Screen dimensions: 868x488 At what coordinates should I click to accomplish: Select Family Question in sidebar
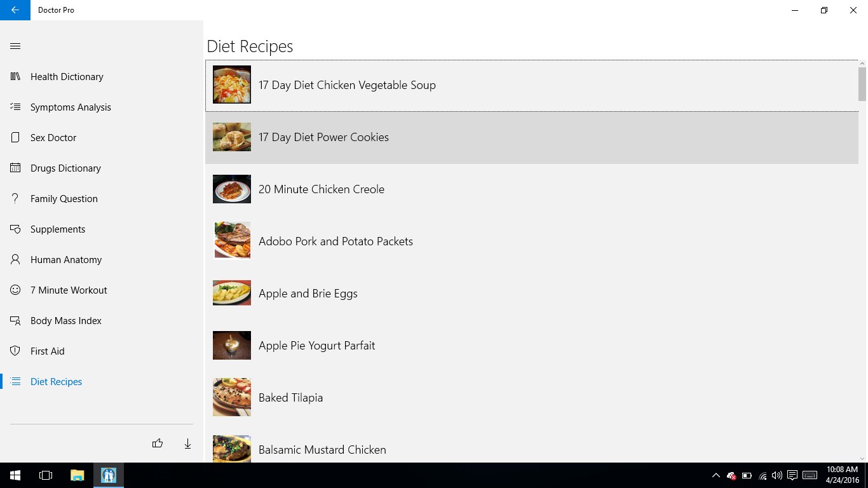(64, 198)
